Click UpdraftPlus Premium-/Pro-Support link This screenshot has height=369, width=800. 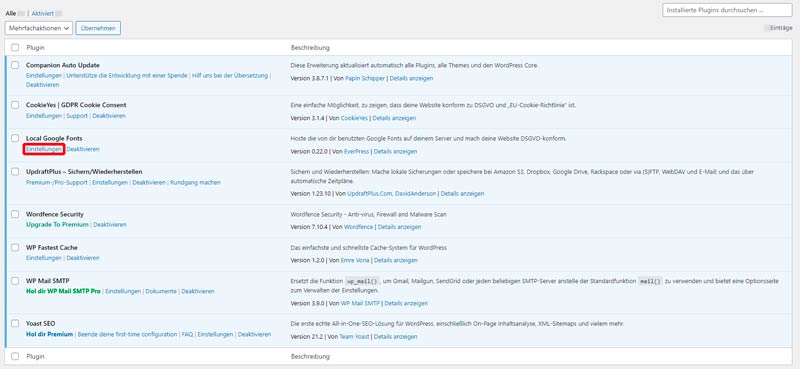pyautogui.click(x=57, y=182)
